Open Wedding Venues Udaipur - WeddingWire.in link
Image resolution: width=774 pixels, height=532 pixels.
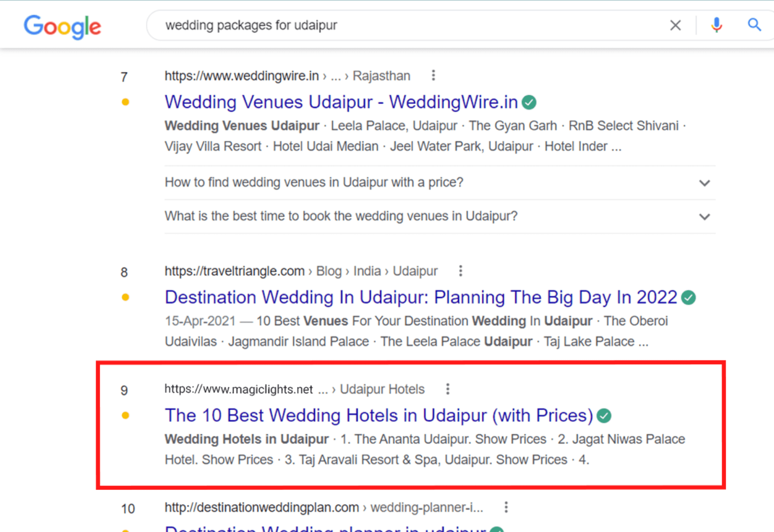click(341, 102)
